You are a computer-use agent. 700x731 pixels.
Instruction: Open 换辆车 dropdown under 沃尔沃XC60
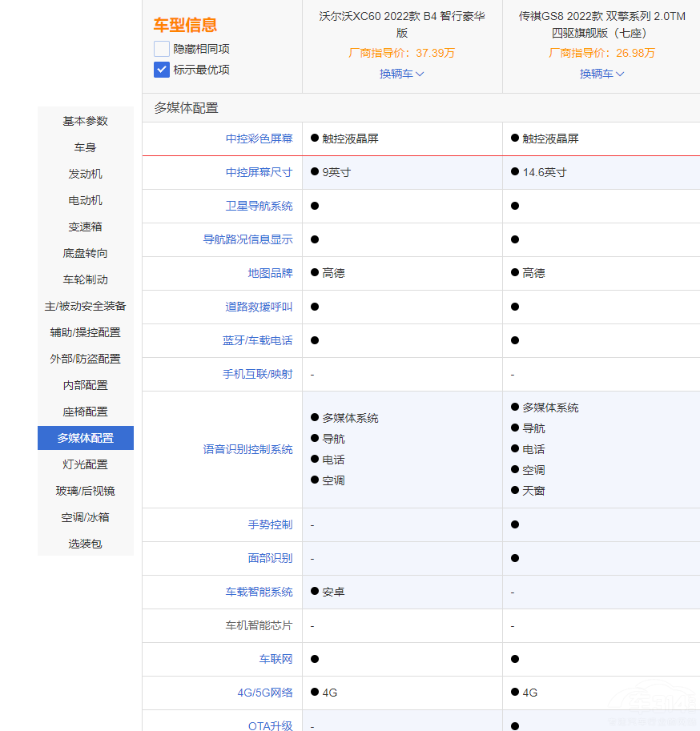[x=401, y=73]
